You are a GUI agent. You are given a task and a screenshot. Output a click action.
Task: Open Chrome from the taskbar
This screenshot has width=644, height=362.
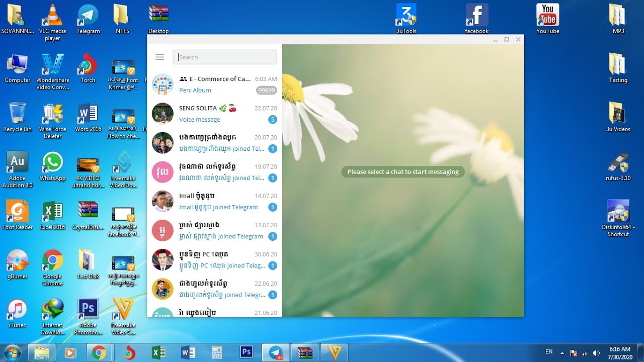coord(100,353)
